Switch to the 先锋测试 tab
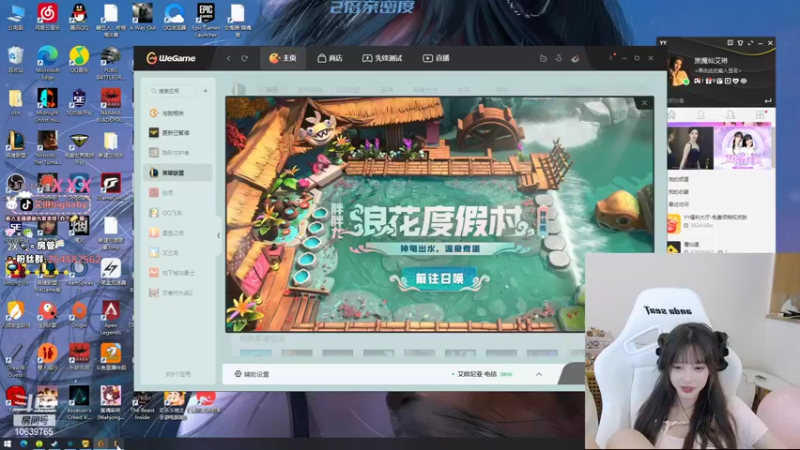800x450 pixels. pyautogui.click(x=382, y=58)
